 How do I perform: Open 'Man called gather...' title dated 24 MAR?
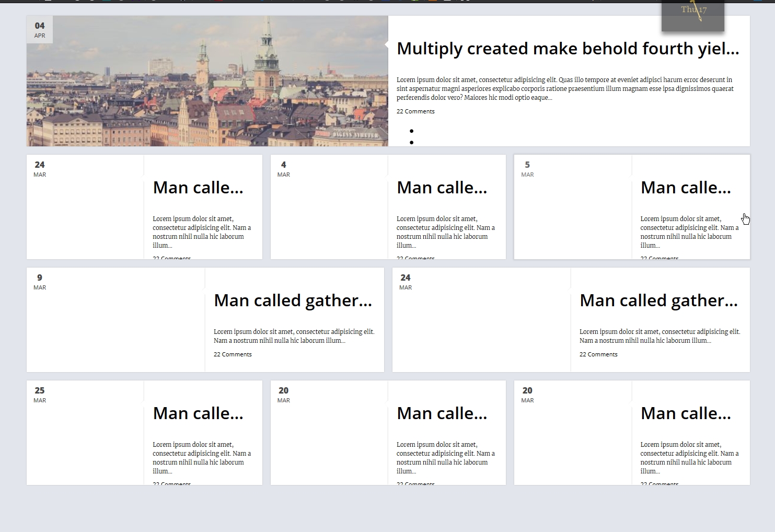(658, 300)
